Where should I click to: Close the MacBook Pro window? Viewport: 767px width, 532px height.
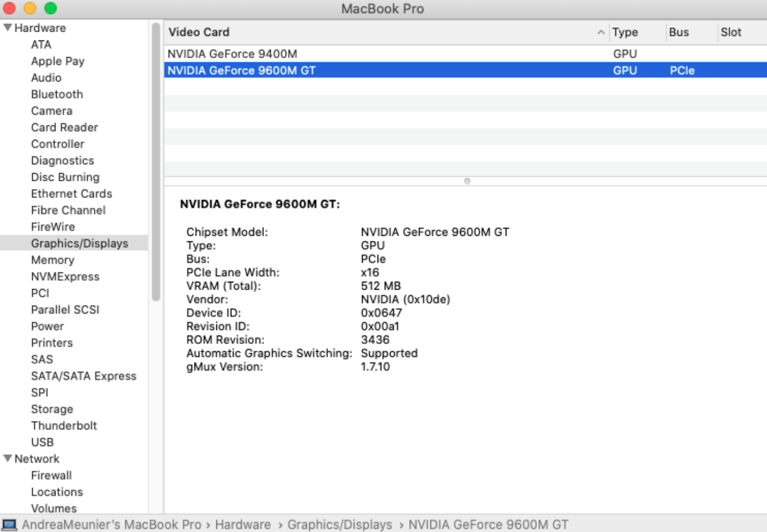pos(9,8)
